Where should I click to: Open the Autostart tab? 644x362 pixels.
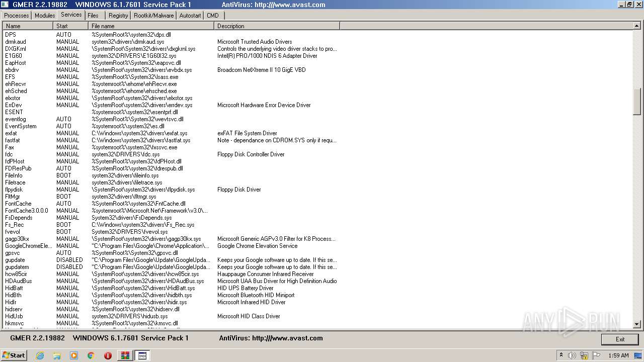tap(190, 16)
